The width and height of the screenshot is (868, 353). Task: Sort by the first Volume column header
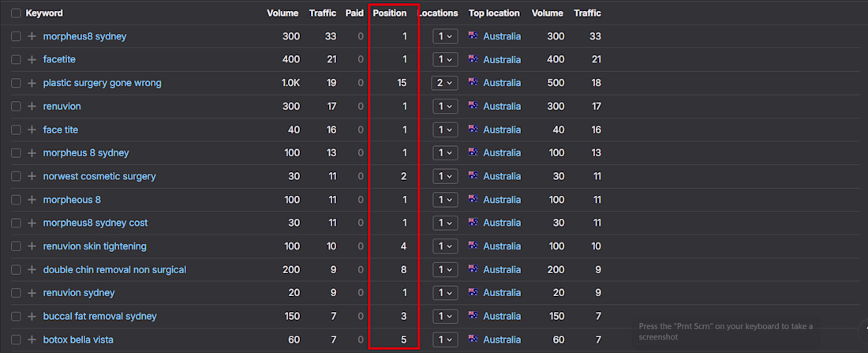pyautogui.click(x=282, y=13)
